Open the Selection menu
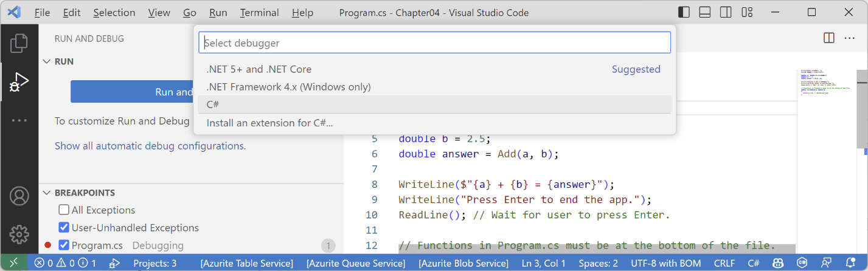Screen dimensions: 868x271 [114, 12]
